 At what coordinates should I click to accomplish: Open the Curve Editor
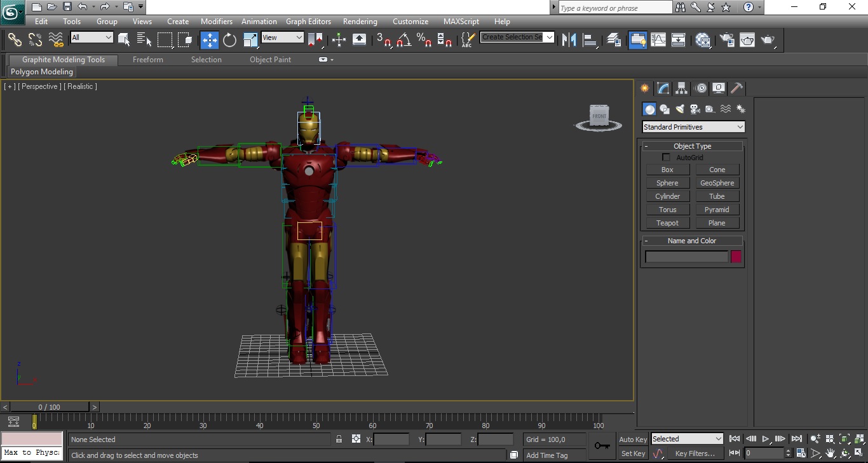click(x=658, y=39)
